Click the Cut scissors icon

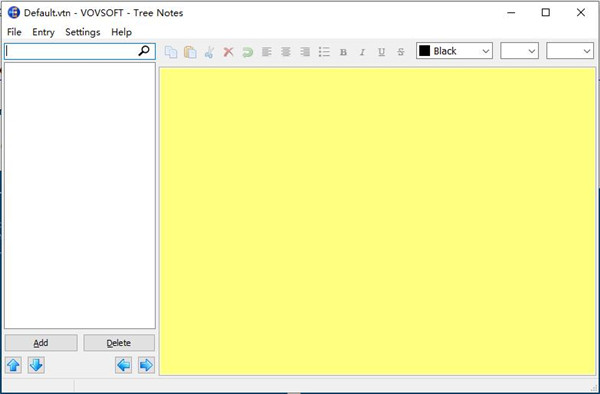(209, 52)
